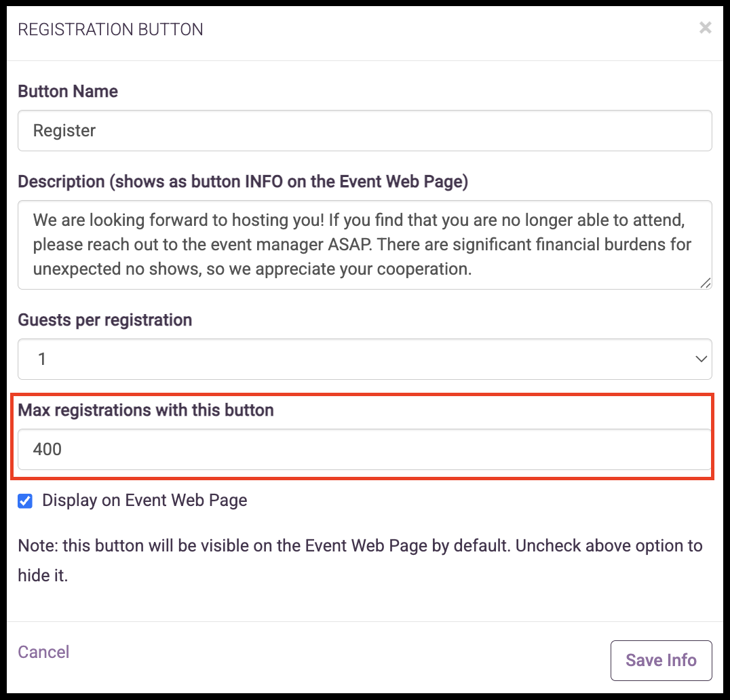Close the Registration Button dialog with the X
Screen dimensions: 730x700
click(706, 28)
